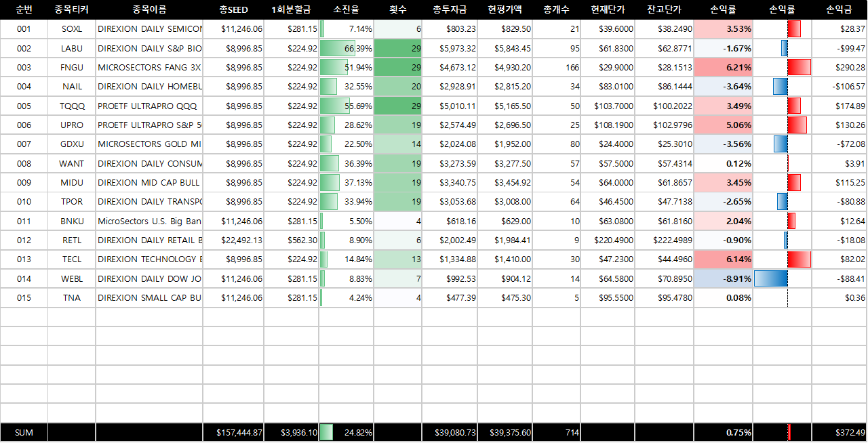The width and height of the screenshot is (868, 443).
Task: Click the $5,973.32 total investment cell
Action: pyautogui.click(x=450, y=48)
